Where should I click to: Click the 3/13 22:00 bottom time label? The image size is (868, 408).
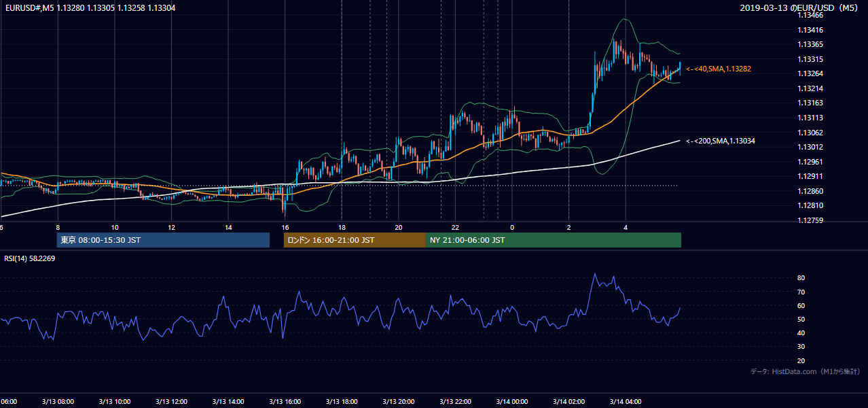pyautogui.click(x=455, y=401)
